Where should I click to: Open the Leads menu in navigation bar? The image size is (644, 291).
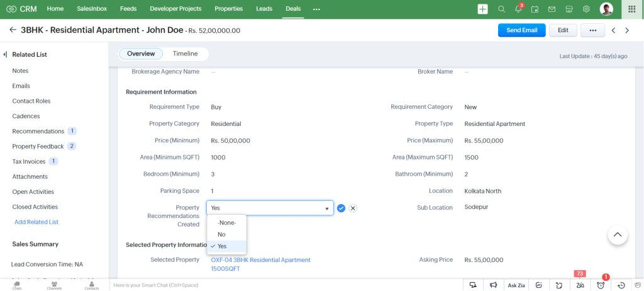coord(264,9)
